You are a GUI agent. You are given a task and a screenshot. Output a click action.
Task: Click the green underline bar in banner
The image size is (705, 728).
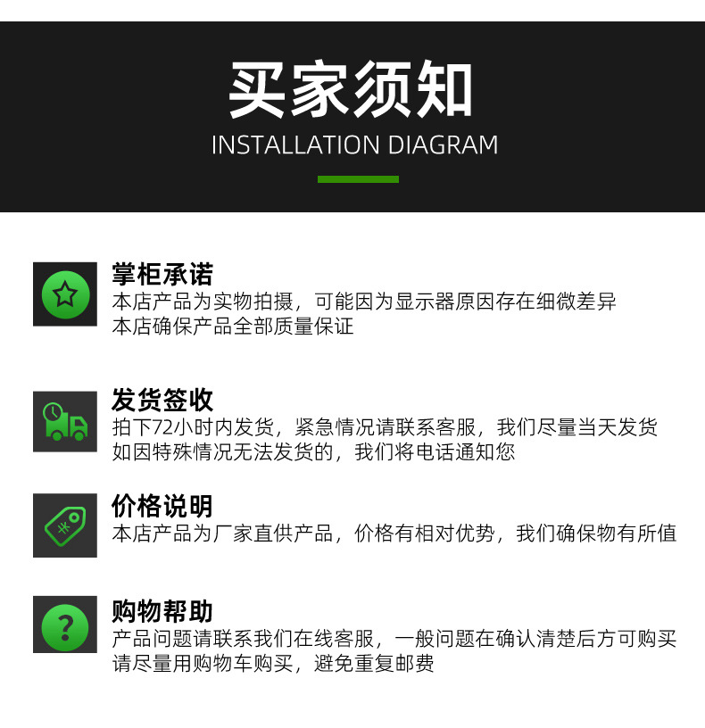(x=358, y=179)
